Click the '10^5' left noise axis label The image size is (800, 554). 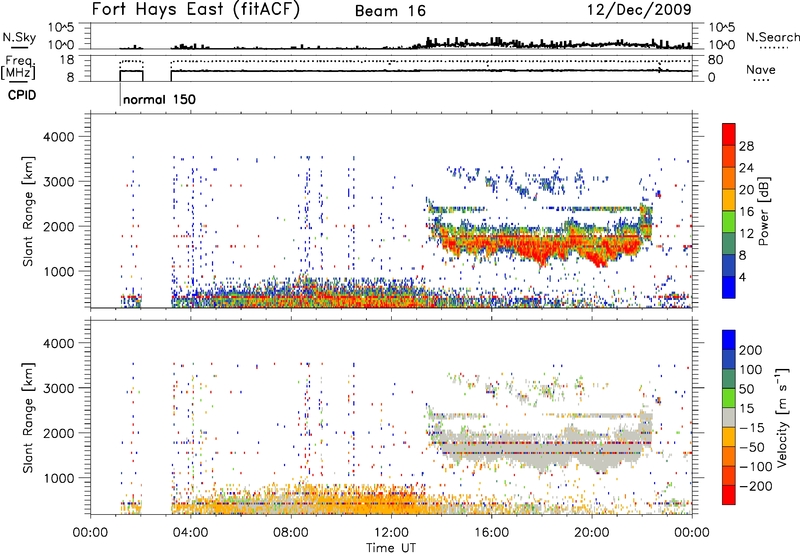coord(61,28)
